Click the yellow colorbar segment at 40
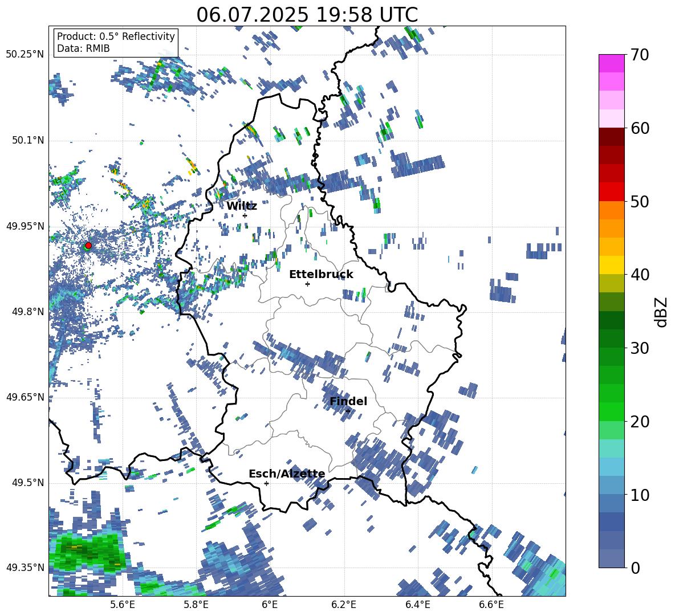 point(611,265)
